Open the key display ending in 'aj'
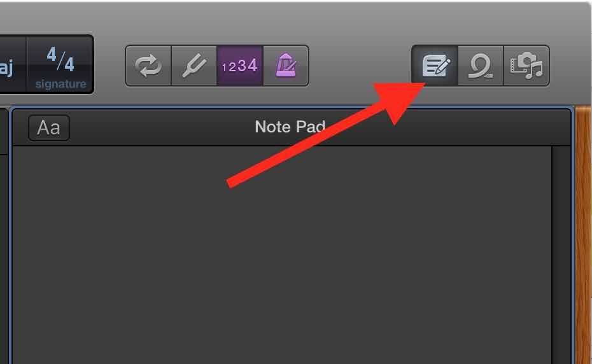 click(11, 64)
